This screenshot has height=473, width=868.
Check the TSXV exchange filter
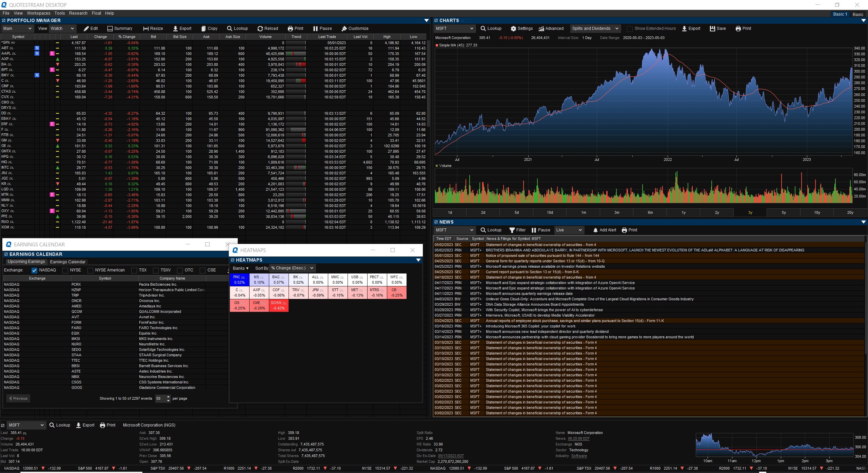(x=156, y=270)
